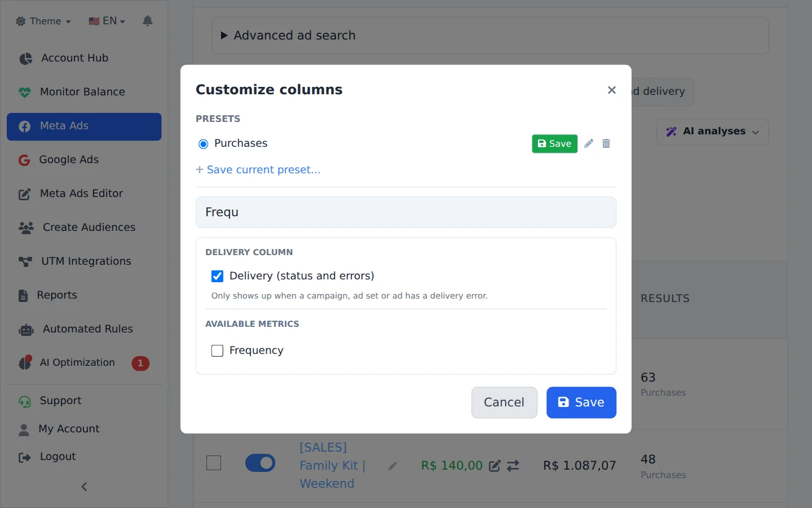Click the swap arrows icon beside the budget
The image size is (812, 508).
click(x=513, y=466)
